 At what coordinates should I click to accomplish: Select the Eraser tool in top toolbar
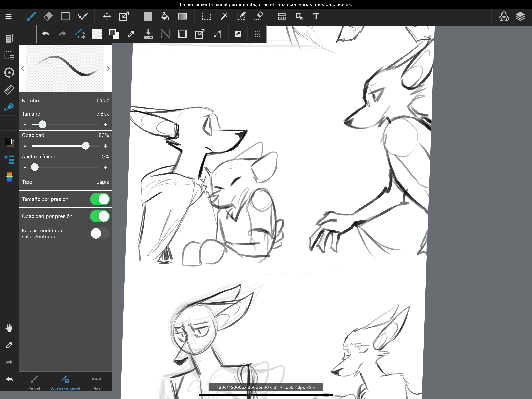48,16
